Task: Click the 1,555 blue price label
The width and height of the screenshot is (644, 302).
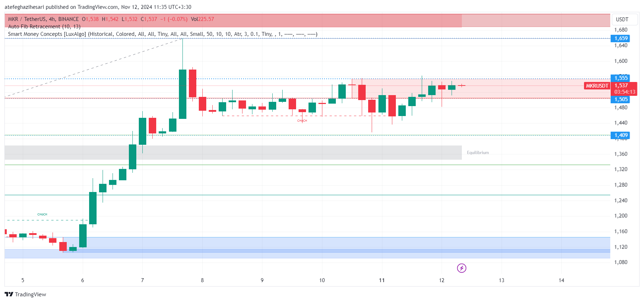Action: (x=620, y=78)
